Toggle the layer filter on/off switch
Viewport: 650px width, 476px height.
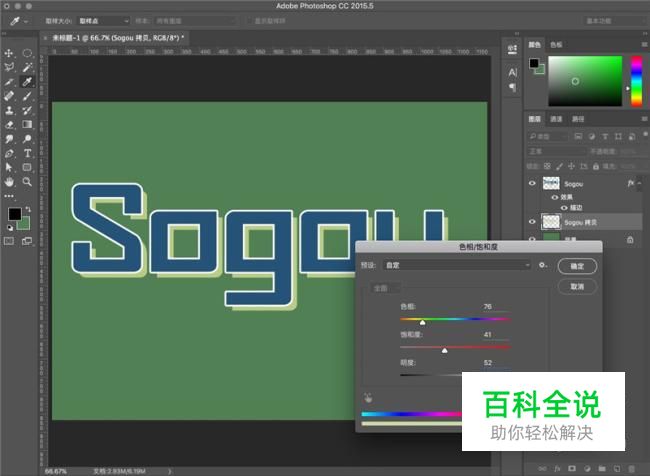645,134
